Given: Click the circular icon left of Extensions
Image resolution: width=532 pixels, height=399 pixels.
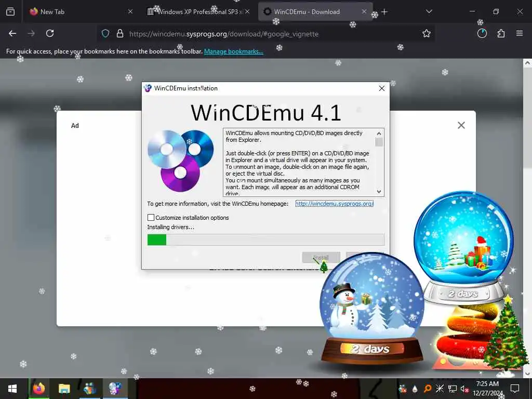Looking at the screenshot, I should (x=482, y=33).
